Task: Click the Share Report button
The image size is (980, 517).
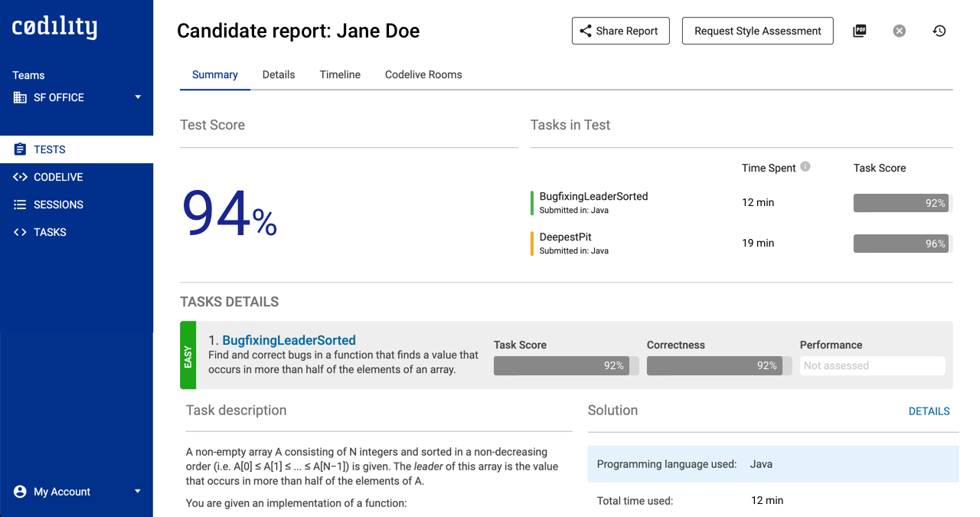Action: coord(620,31)
